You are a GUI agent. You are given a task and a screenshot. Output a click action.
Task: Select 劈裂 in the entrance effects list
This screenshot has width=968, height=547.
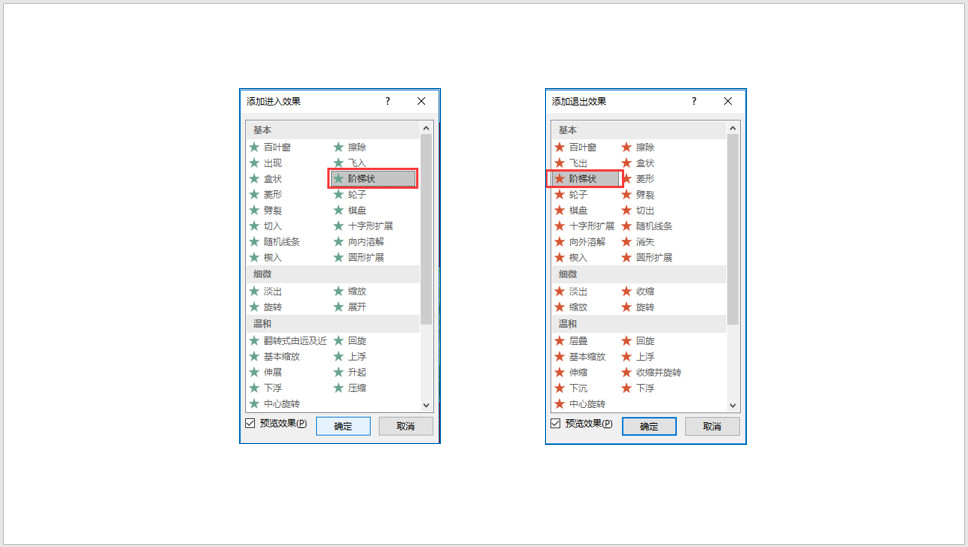273,210
